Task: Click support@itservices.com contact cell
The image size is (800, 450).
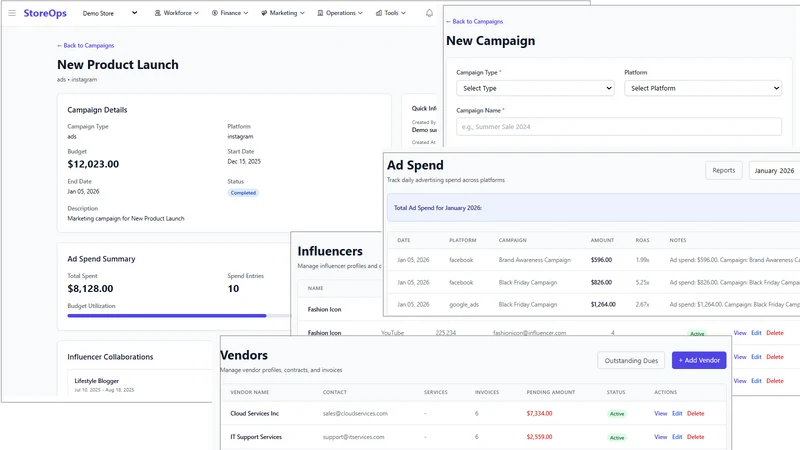Action: (x=353, y=437)
